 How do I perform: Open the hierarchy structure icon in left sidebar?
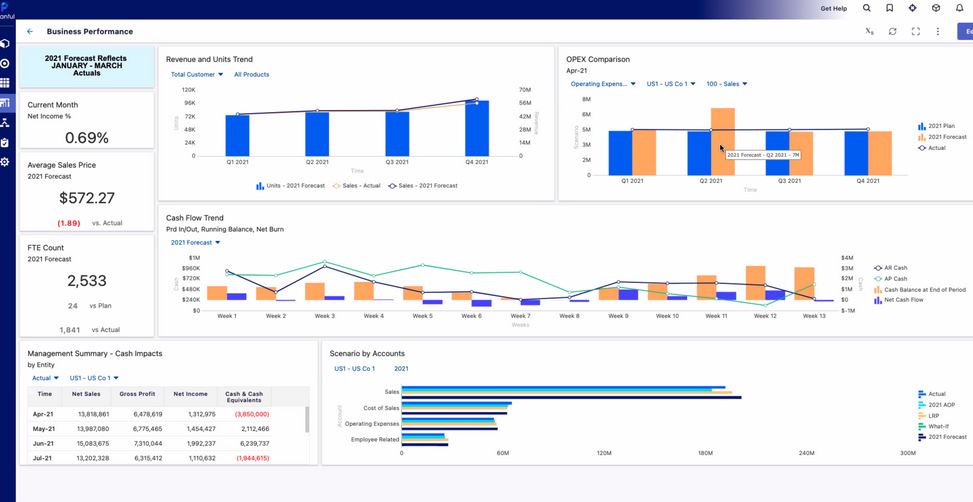coord(5,122)
